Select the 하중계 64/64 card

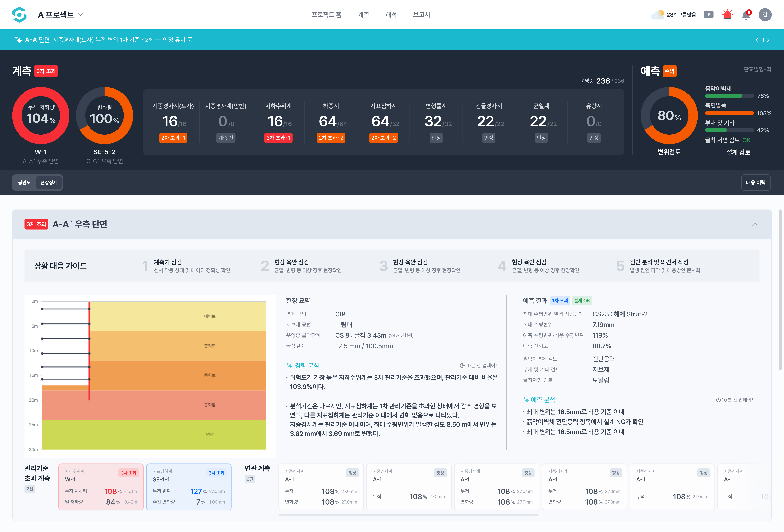(x=331, y=122)
